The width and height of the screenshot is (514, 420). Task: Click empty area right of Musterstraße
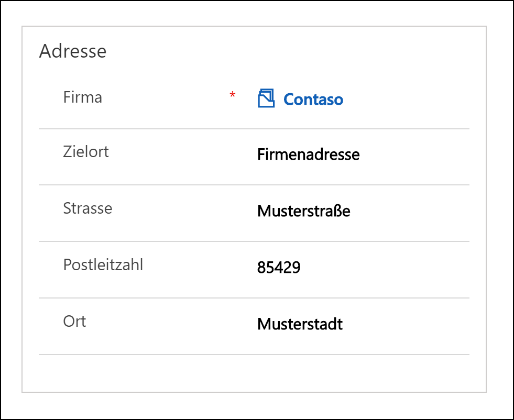pyautogui.click(x=410, y=211)
